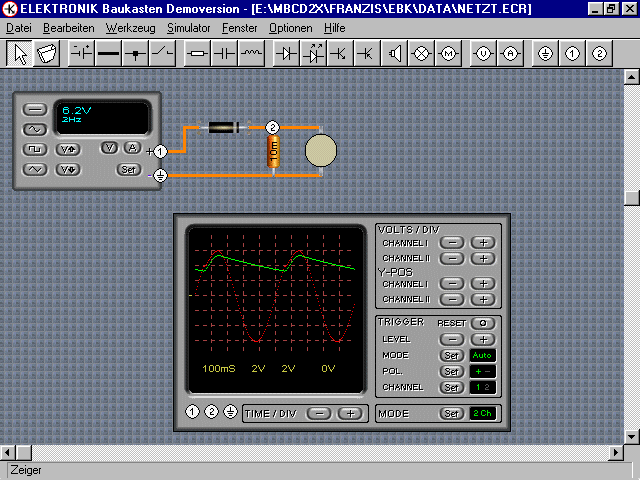Increase Volts/Div for Channel I
640x480 pixels.
(482, 243)
